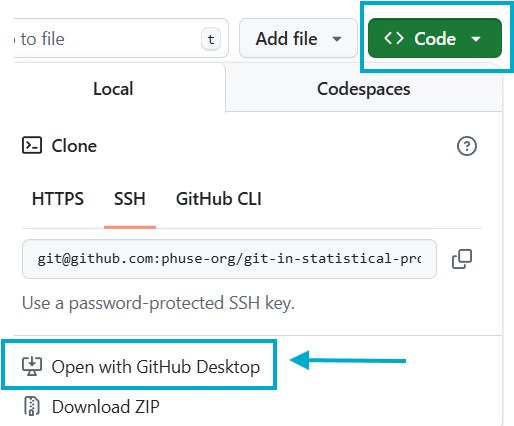Click the 'Use a password-protected SSH key.' text
This screenshot has width=514, height=426.
(x=158, y=303)
